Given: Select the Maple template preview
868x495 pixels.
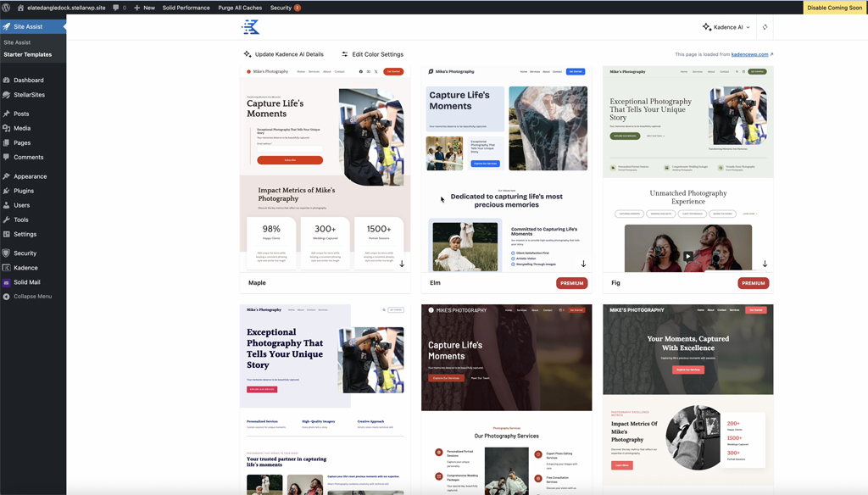Looking at the screenshot, I should 325,170.
